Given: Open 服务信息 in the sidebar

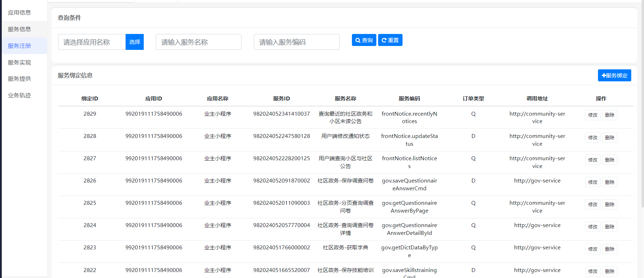Looking at the screenshot, I should tap(19, 29).
